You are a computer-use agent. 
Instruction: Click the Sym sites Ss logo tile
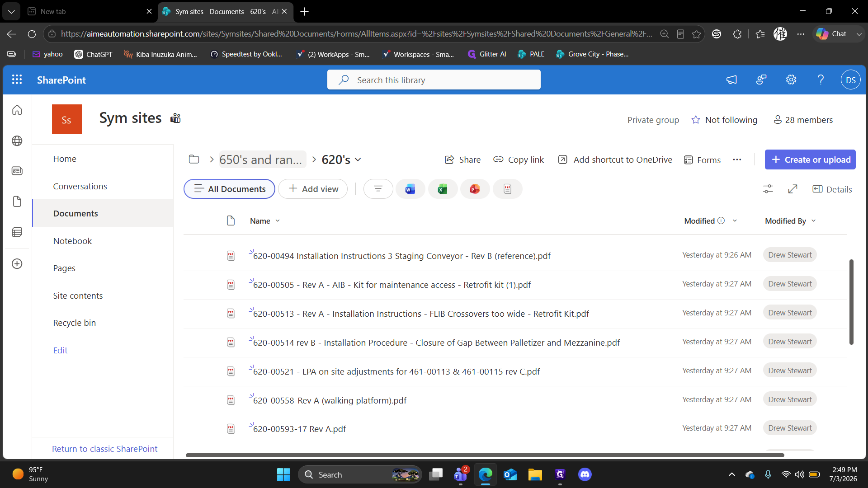[x=67, y=119]
